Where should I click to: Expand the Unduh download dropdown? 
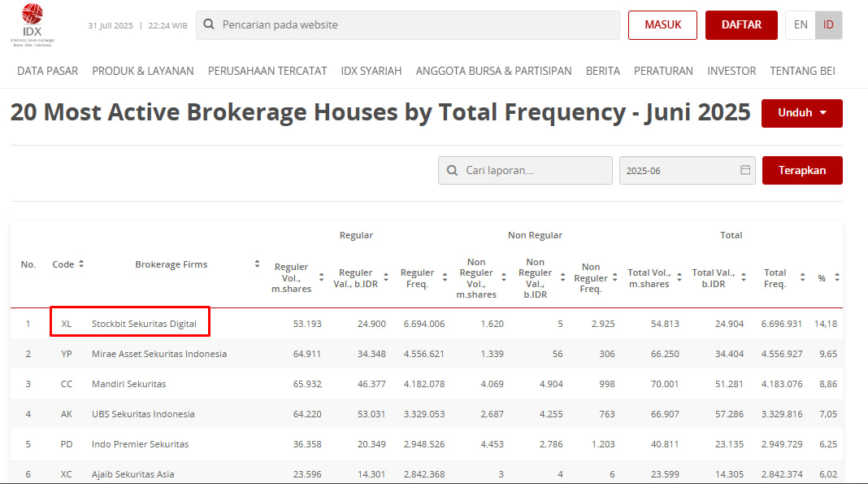pyautogui.click(x=801, y=113)
